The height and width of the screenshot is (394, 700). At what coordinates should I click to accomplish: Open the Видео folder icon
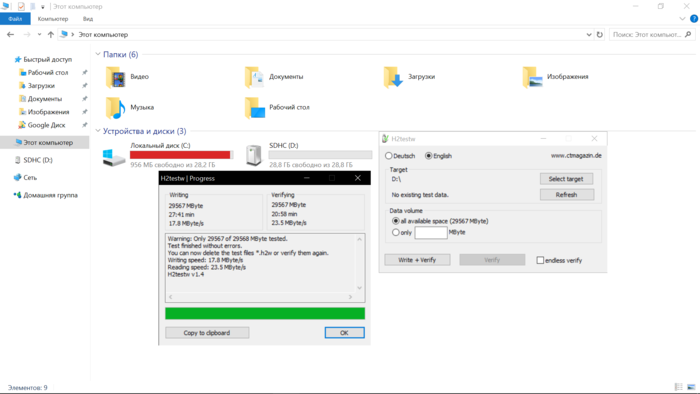pyautogui.click(x=115, y=77)
